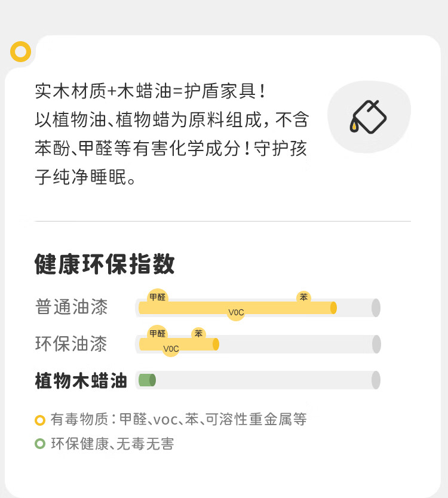This screenshot has height=498, width=448.
Task: Click the yellow ring icon at top-left corner
Action: [x=21, y=51]
